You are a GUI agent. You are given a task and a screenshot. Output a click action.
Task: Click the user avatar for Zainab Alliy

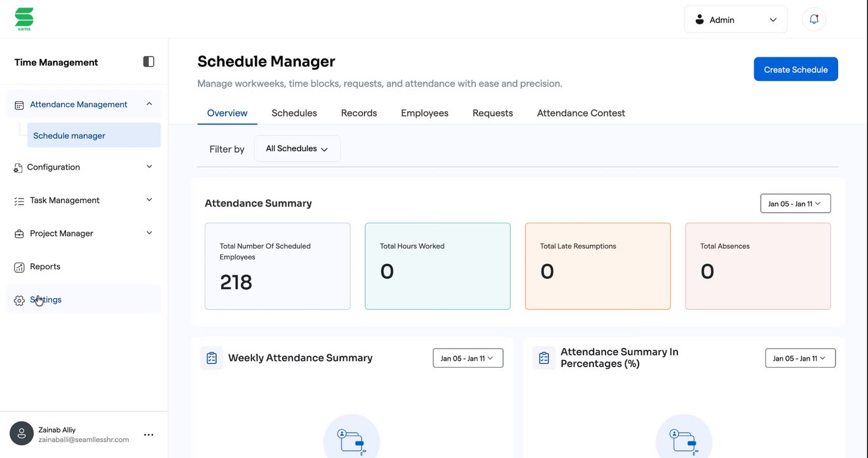point(22,434)
